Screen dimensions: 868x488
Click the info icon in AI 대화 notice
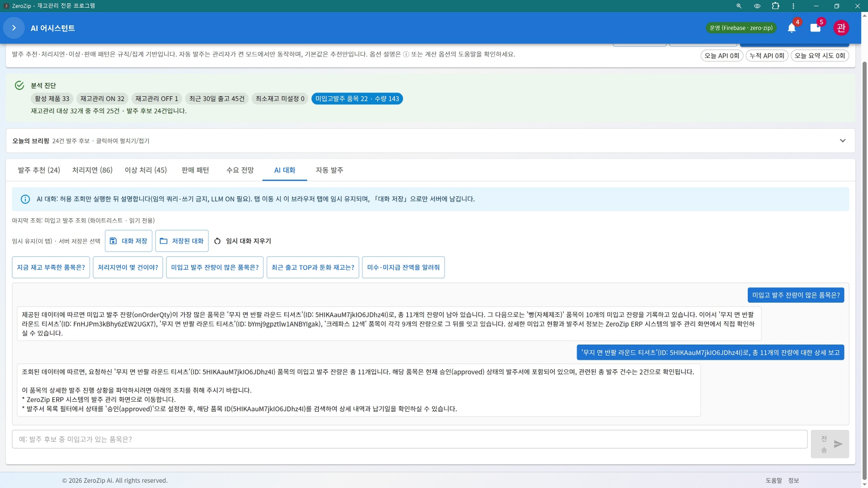pyautogui.click(x=25, y=199)
